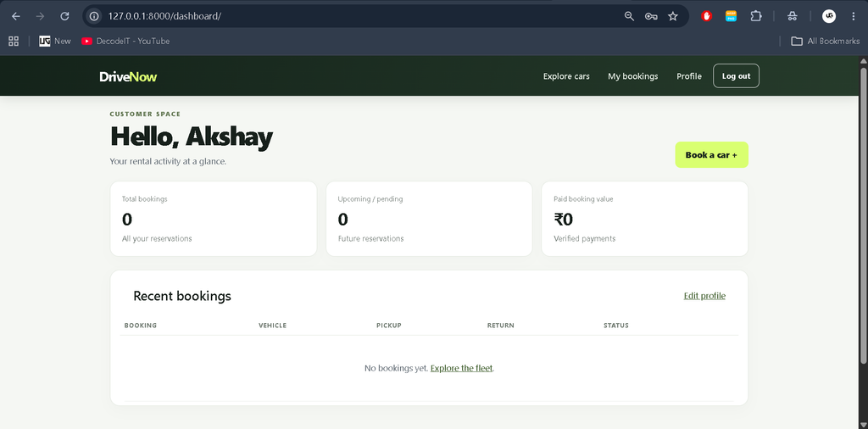The height and width of the screenshot is (429, 868).
Task: Click the Recent bookings heading
Action: [x=182, y=296]
